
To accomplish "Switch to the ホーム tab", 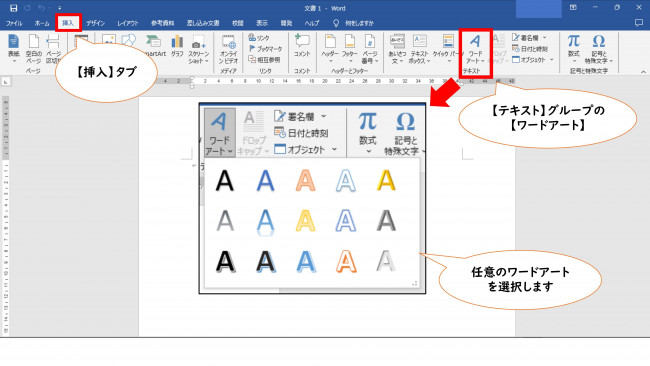I will (x=42, y=23).
